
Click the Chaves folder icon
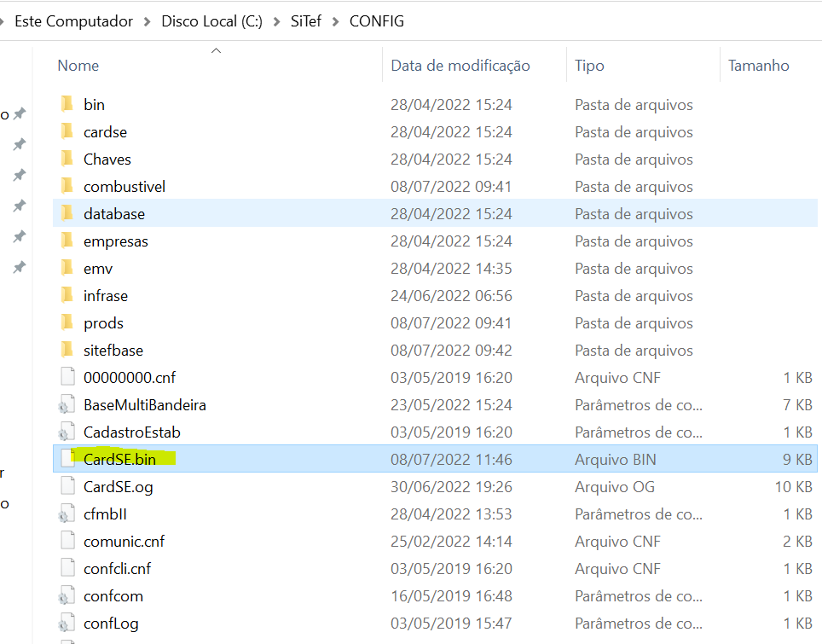click(67, 159)
